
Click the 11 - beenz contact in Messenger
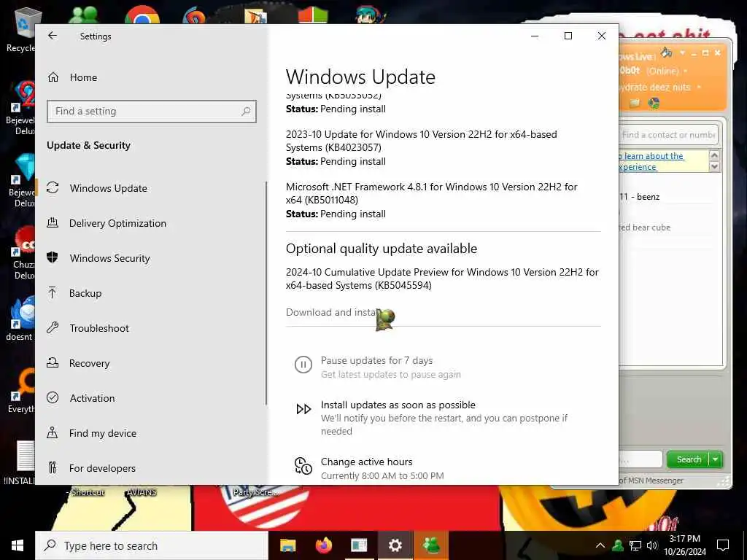coord(639,197)
